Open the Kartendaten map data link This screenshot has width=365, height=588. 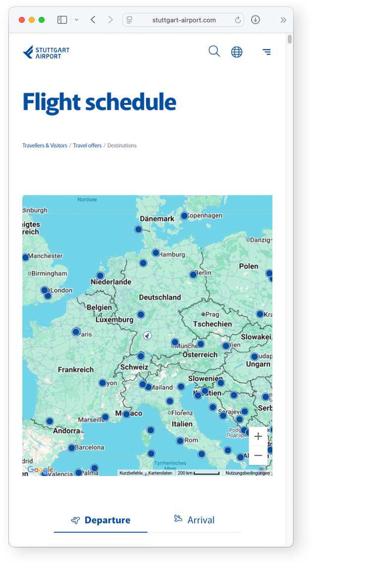(160, 473)
